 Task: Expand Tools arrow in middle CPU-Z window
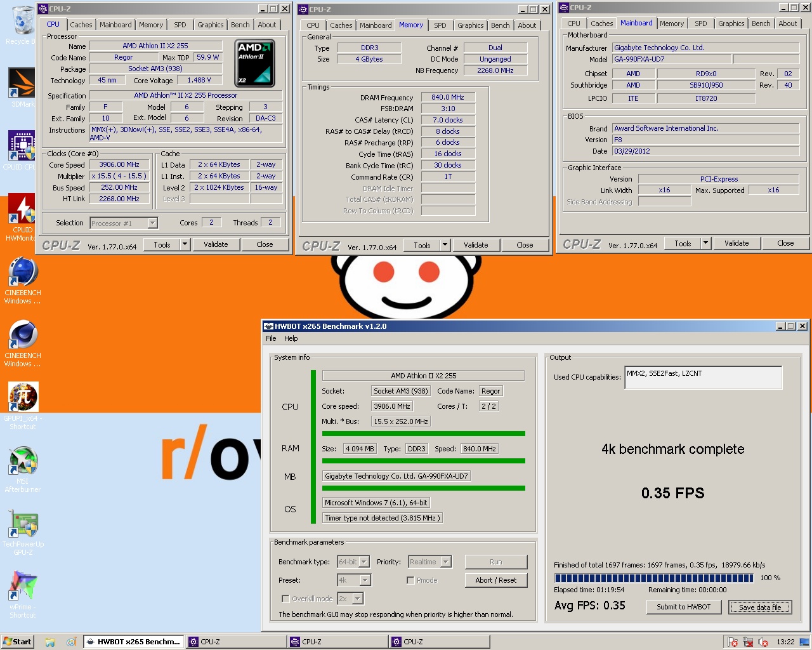(x=445, y=245)
